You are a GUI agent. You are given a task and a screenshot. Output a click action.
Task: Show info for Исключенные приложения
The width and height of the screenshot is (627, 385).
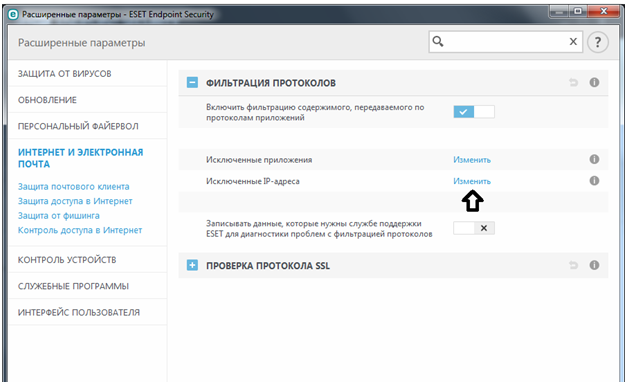click(x=594, y=159)
